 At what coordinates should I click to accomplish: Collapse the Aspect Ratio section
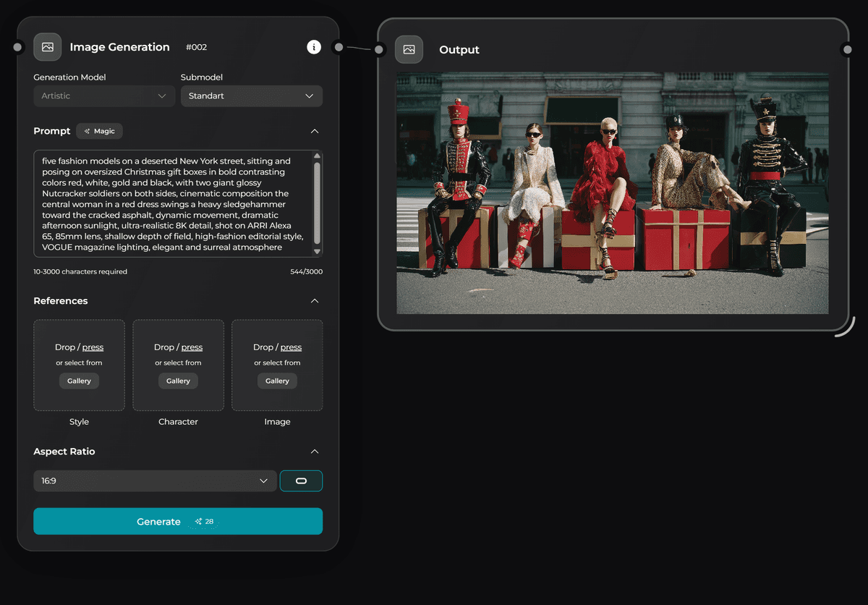point(315,452)
